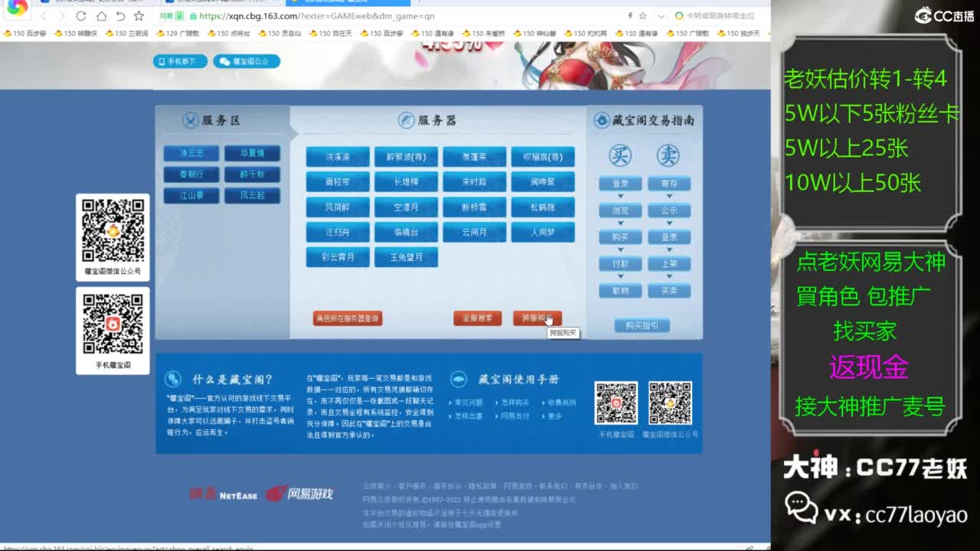Choose the 风荷醉 server
Image resolution: width=980 pixels, height=551 pixels.
tap(338, 207)
